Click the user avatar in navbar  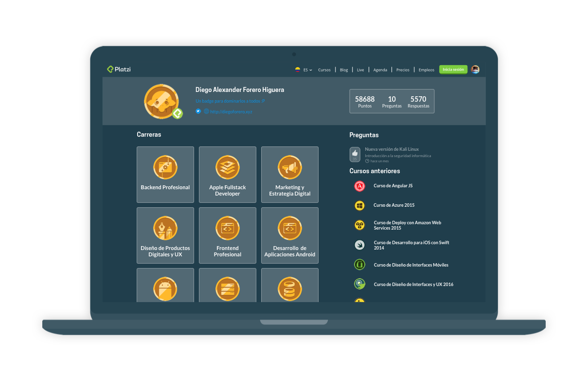pyautogui.click(x=475, y=70)
